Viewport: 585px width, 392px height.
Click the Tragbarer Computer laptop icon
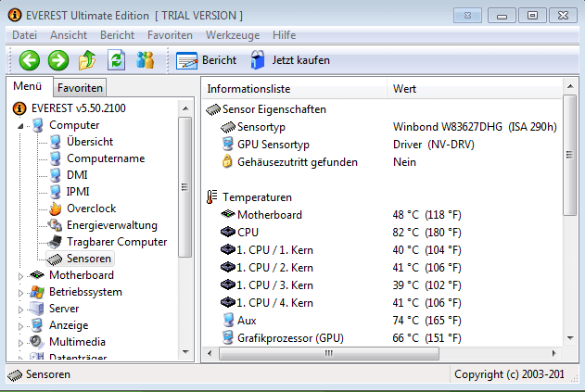coord(56,242)
